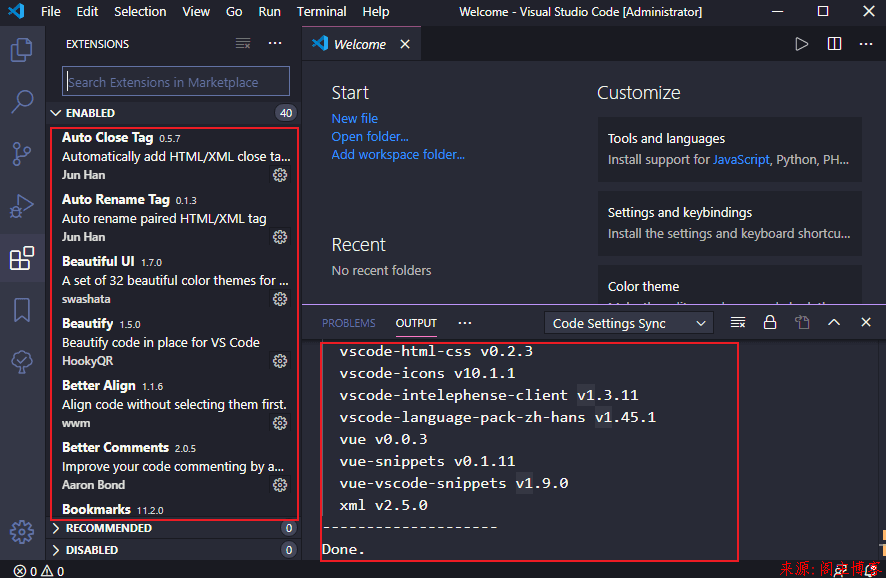Click the New file link
The image size is (886, 578).
pyautogui.click(x=355, y=119)
